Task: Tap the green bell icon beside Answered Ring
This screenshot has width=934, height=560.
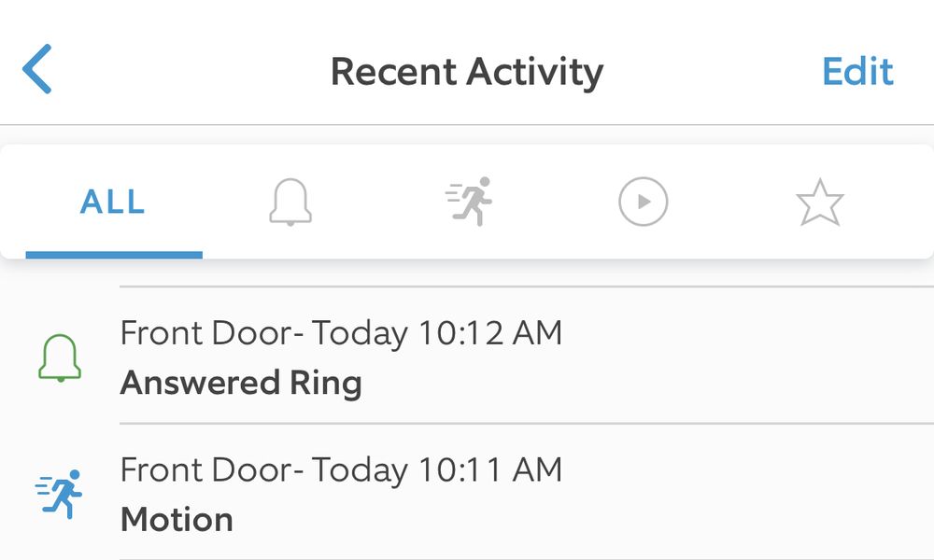Action: click(x=60, y=357)
